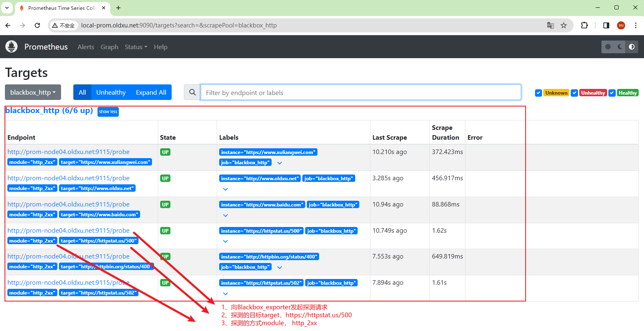Open the Chrome profile avatar
644x331 pixels.
[621, 25]
